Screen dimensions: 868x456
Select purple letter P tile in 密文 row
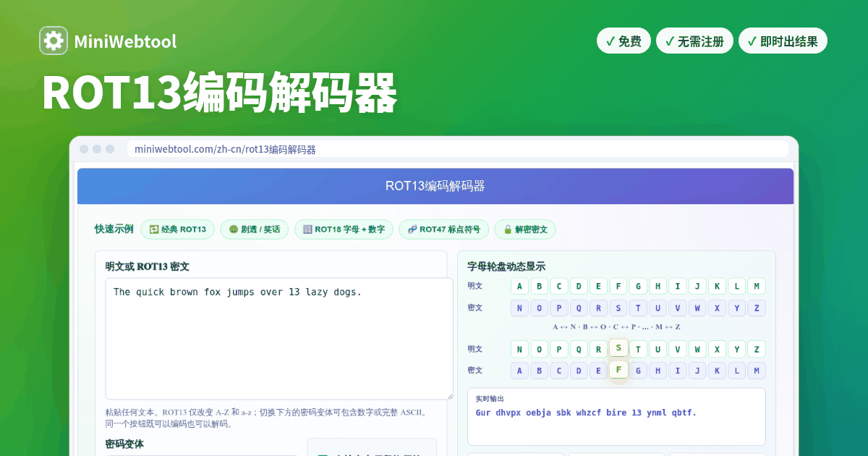(x=559, y=308)
